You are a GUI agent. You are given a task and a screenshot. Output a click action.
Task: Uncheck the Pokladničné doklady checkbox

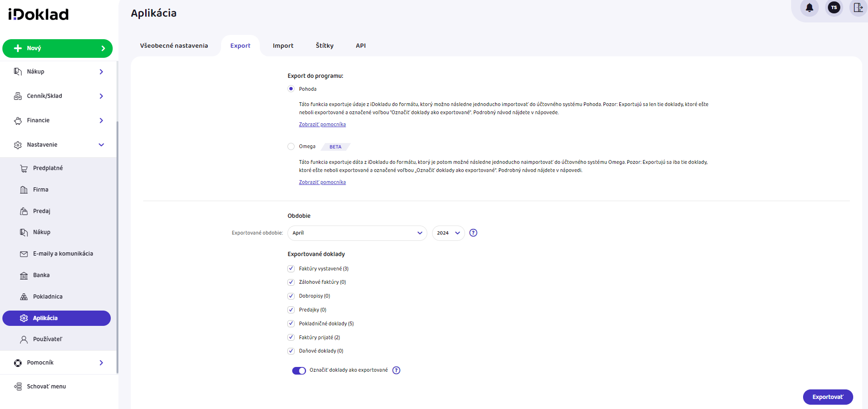click(291, 323)
